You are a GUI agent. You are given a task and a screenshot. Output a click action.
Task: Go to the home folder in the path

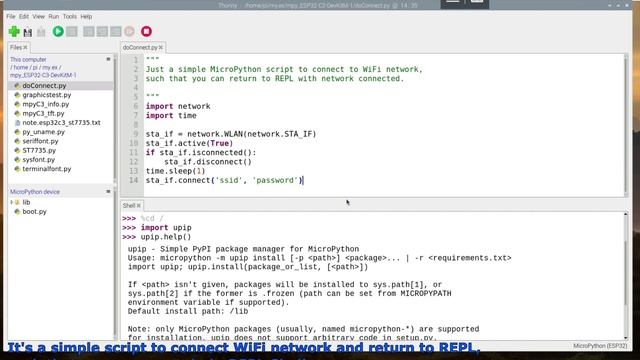click(21, 67)
